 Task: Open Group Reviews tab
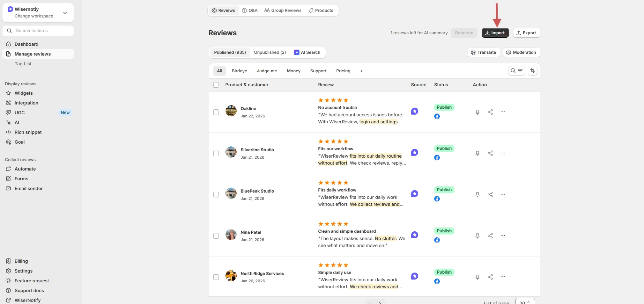pyautogui.click(x=283, y=10)
